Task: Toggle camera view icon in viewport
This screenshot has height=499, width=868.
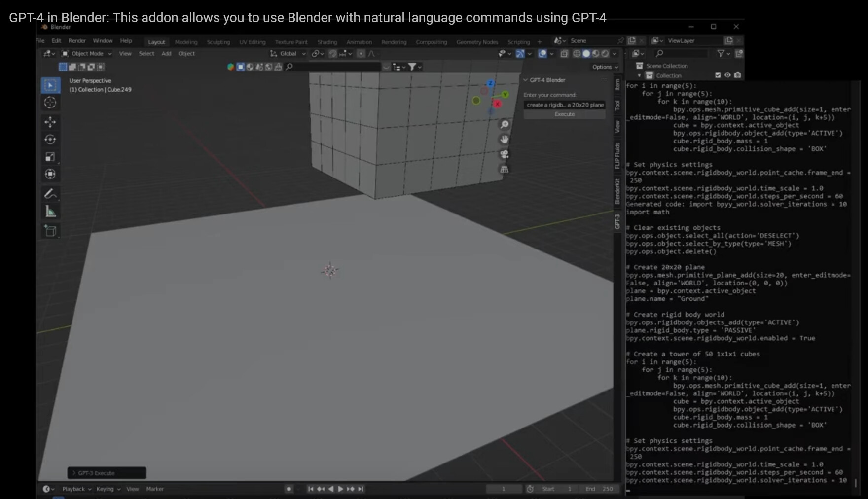Action: [504, 154]
